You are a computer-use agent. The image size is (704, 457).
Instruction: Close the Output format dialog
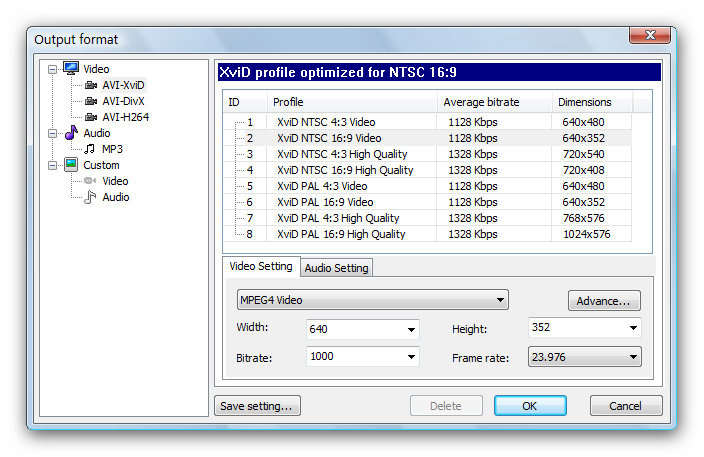pos(650,35)
